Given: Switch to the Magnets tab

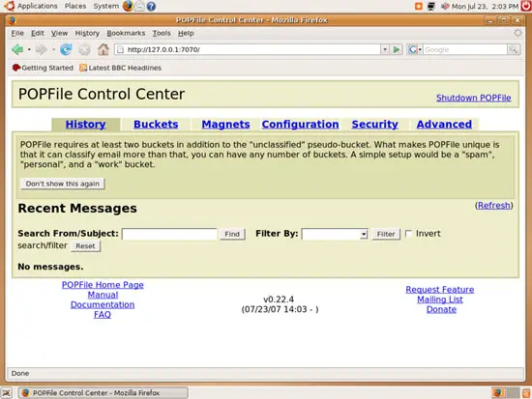Looking at the screenshot, I should point(225,125).
